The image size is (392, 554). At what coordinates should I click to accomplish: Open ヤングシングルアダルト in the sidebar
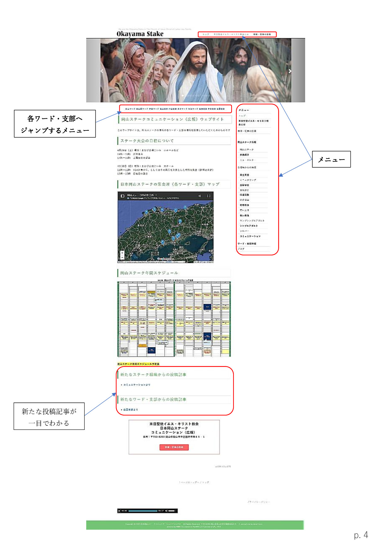pos(252,221)
